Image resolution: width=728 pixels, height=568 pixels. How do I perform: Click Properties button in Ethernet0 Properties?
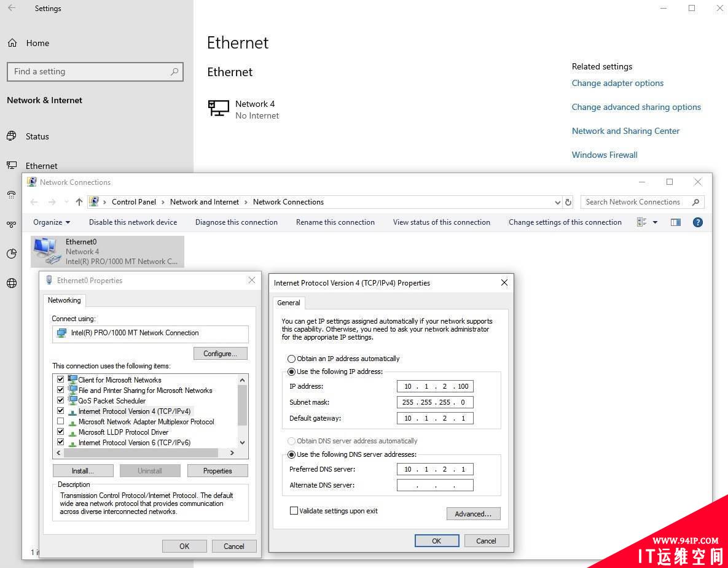[217, 470]
